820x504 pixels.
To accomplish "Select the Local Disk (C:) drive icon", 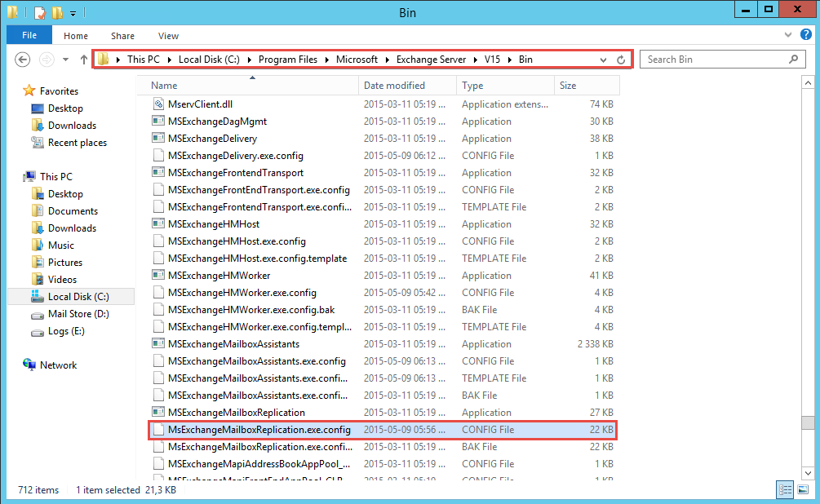I will point(38,296).
